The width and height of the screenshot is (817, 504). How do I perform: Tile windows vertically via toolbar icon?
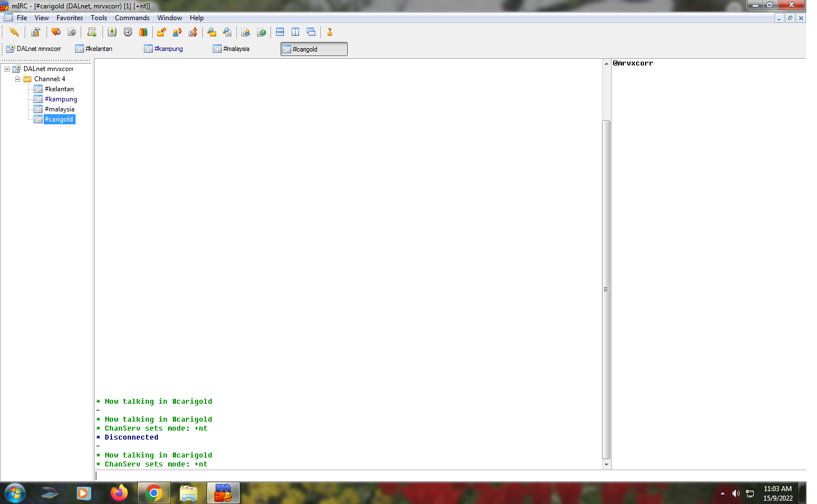[x=295, y=32]
